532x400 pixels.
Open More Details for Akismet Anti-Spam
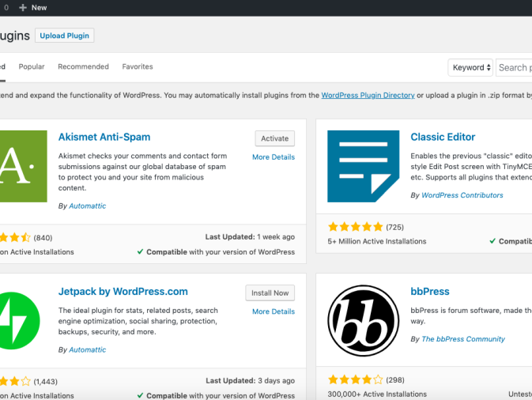coord(274,157)
